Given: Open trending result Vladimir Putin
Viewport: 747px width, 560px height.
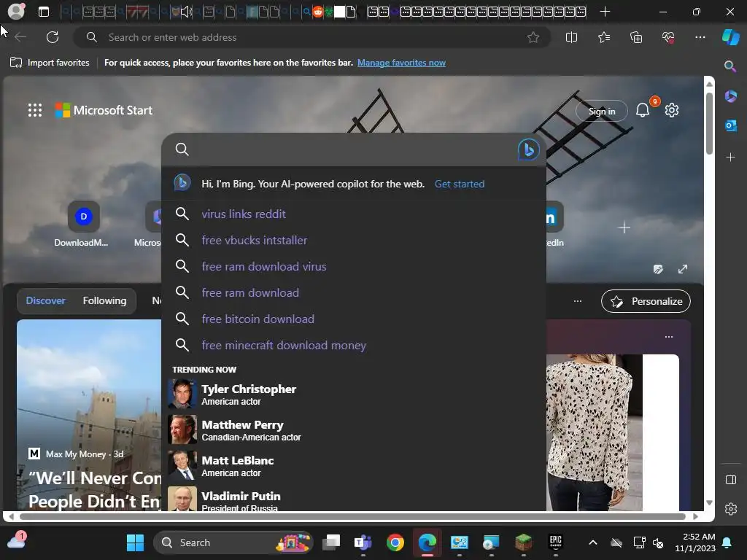Looking at the screenshot, I should pos(354,499).
